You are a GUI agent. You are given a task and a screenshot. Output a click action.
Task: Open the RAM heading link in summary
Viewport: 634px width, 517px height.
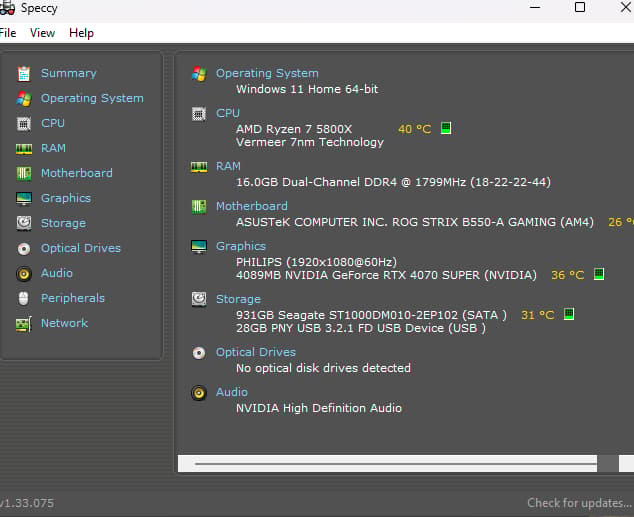(228, 166)
